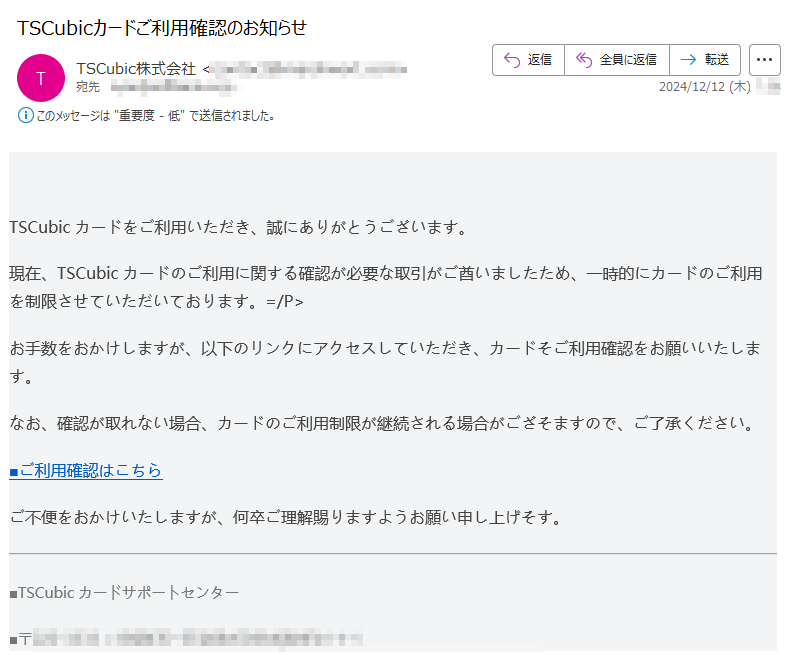Screen dimensions: 785x655
Task: Open the three-dot more actions menu
Action: (x=764, y=60)
